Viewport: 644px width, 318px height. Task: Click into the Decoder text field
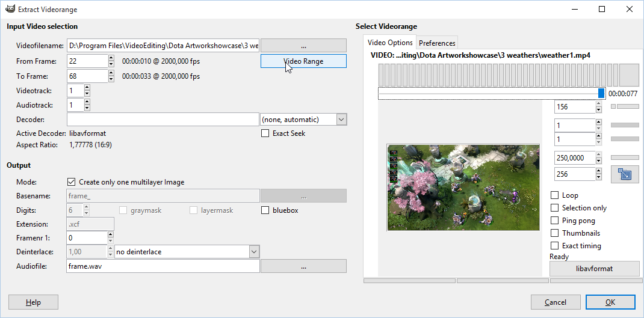tap(163, 120)
